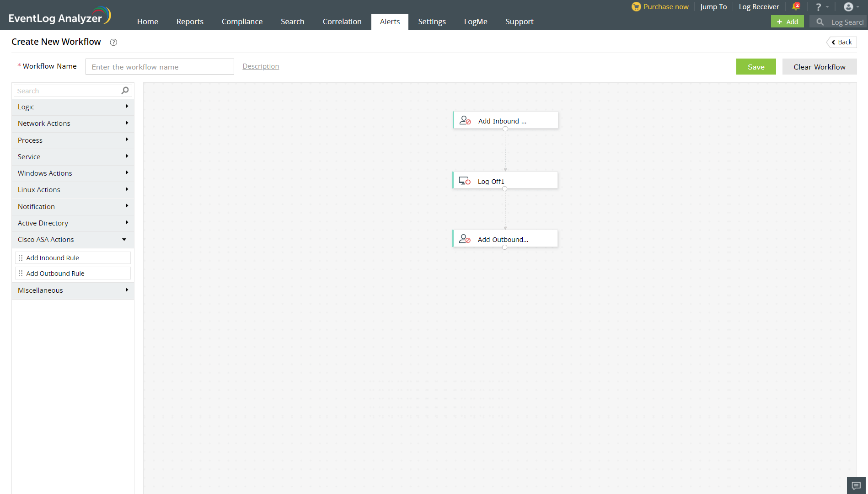Save the workflow
This screenshot has height=494, width=868.
[x=756, y=67]
